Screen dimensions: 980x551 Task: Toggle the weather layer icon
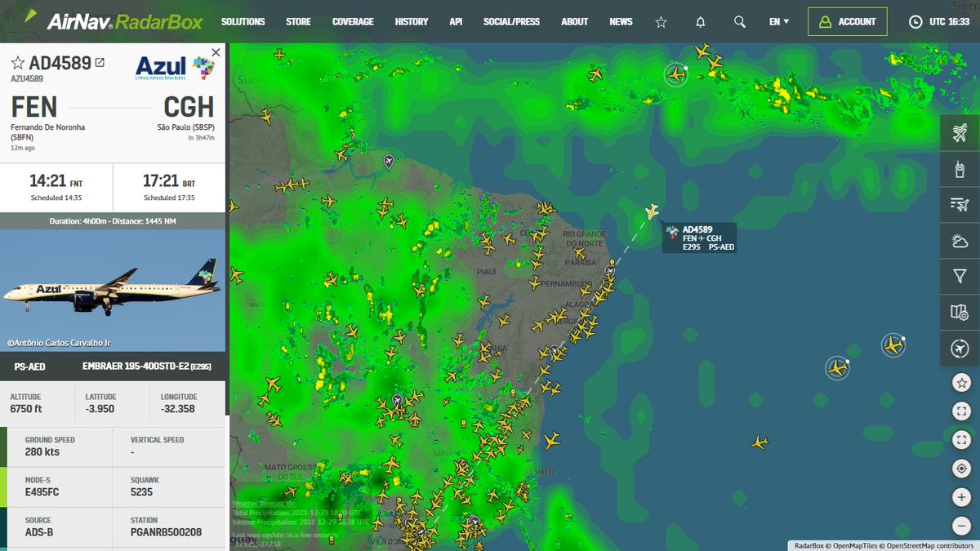click(x=960, y=241)
